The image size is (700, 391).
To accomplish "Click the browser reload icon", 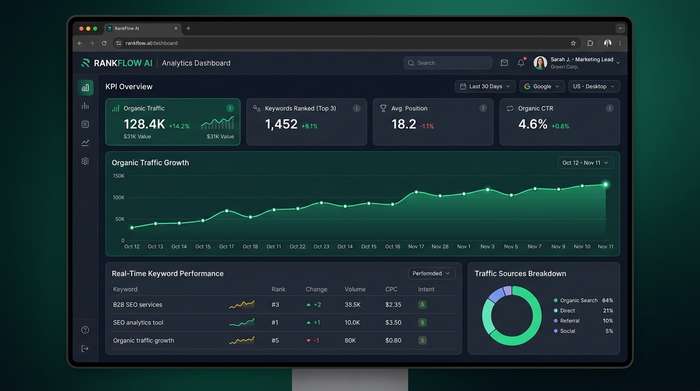I will coord(104,43).
